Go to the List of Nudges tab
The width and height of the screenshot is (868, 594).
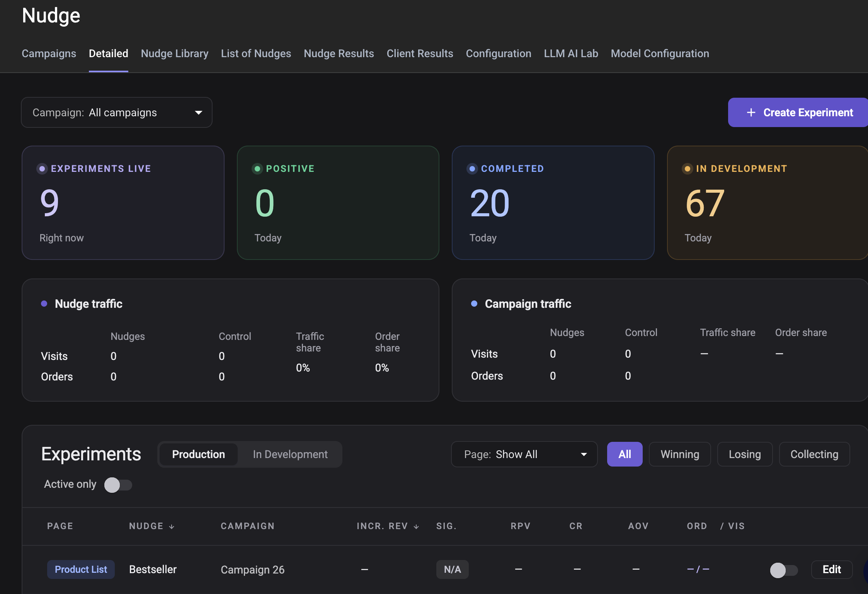tap(256, 53)
